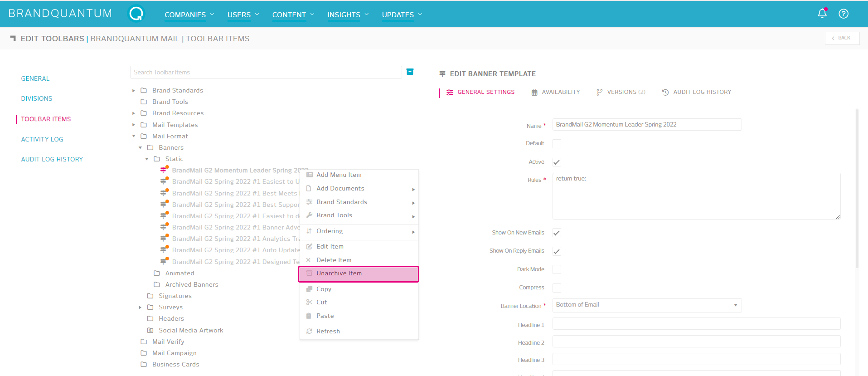The height and width of the screenshot is (376, 868).
Task: Toggle the Default checkbox
Action: 557,143
